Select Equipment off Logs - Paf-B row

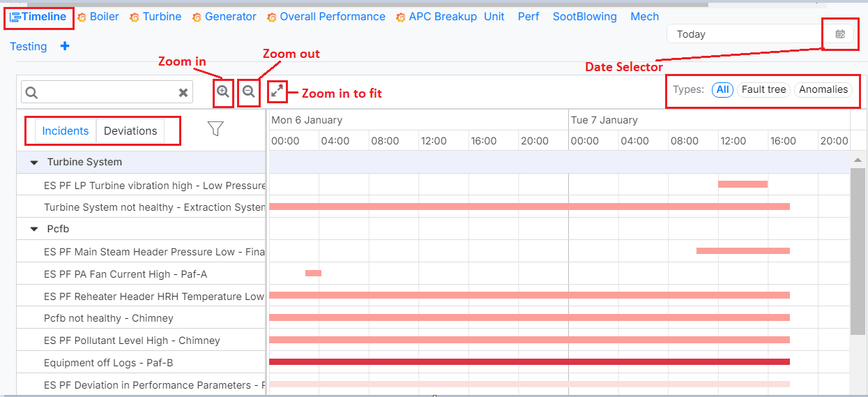(x=141, y=363)
